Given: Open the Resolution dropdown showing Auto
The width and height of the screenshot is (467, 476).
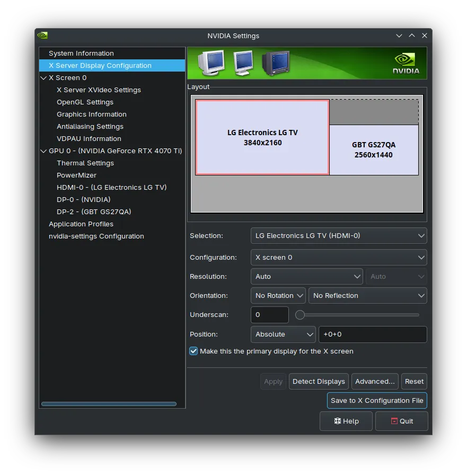Looking at the screenshot, I should click(306, 276).
